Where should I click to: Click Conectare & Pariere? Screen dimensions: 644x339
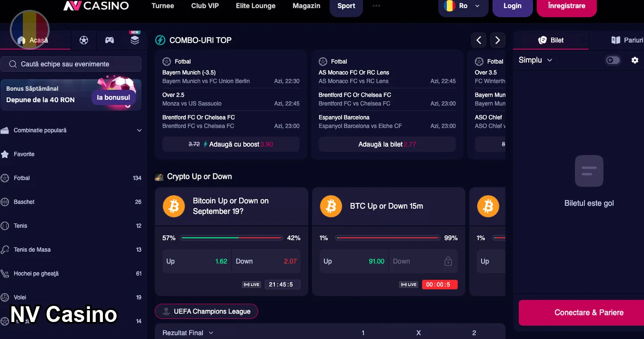[x=581, y=313]
